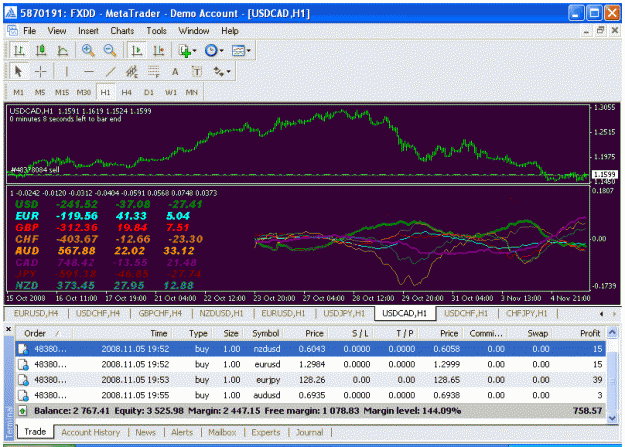Viewport: 625px width, 447px height.
Task: Select the text A tool
Action: (x=175, y=72)
